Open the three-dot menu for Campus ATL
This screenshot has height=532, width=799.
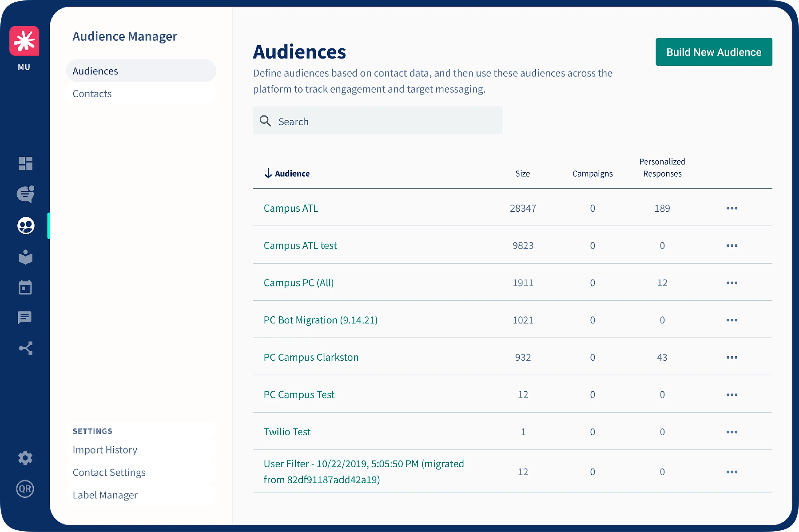(732, 208)
